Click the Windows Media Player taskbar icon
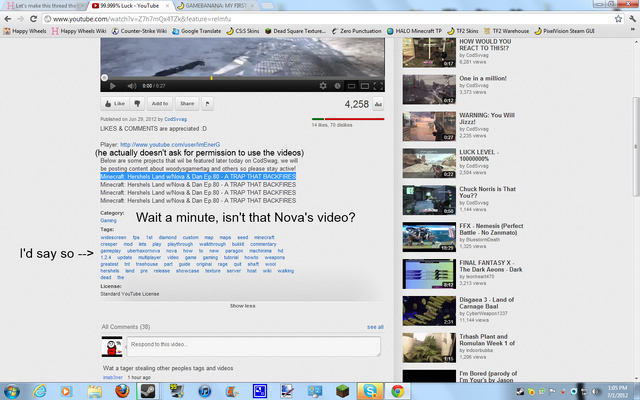The height and width of the screenshot is (400, 640). [x=66, y=391]
